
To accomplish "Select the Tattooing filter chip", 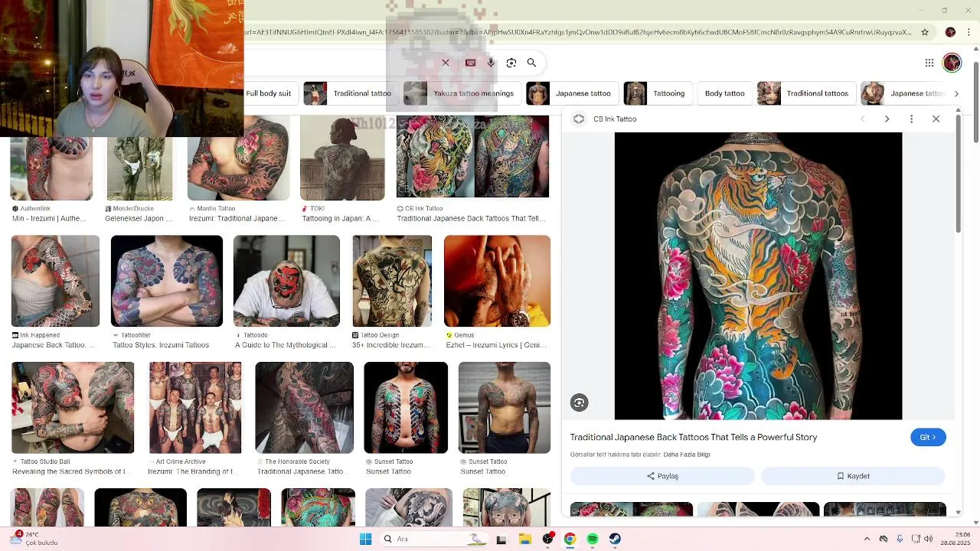I will click(x=657, y=93).
